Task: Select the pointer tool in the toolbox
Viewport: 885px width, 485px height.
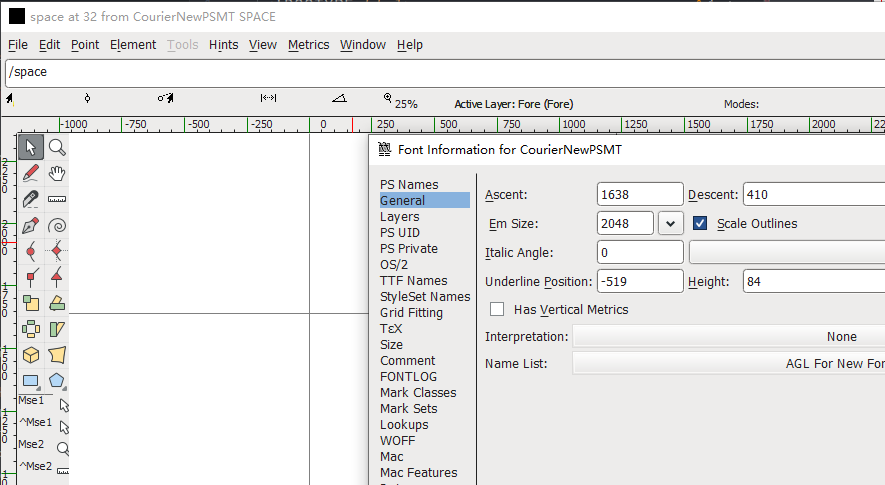Action: [x=30, y=147]
